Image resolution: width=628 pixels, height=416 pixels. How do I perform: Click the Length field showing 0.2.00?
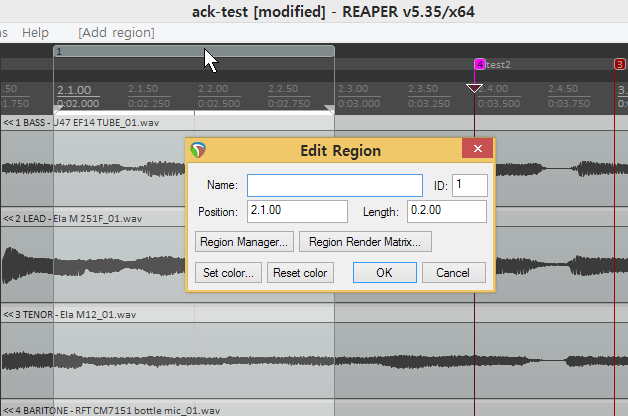[447, 211]
